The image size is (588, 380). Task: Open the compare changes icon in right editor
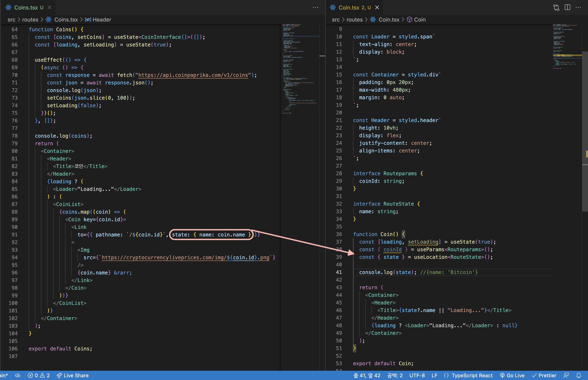pos(556,7)
